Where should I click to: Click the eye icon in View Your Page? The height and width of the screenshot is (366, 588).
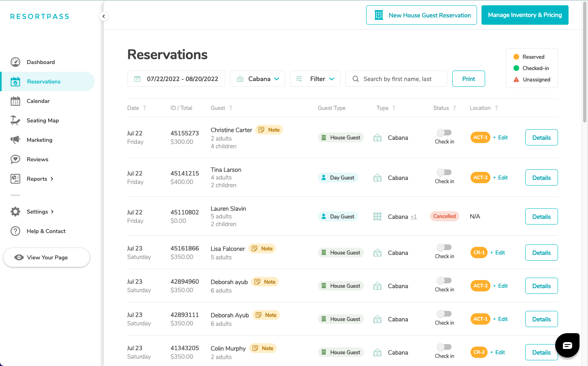pos(19,257)
